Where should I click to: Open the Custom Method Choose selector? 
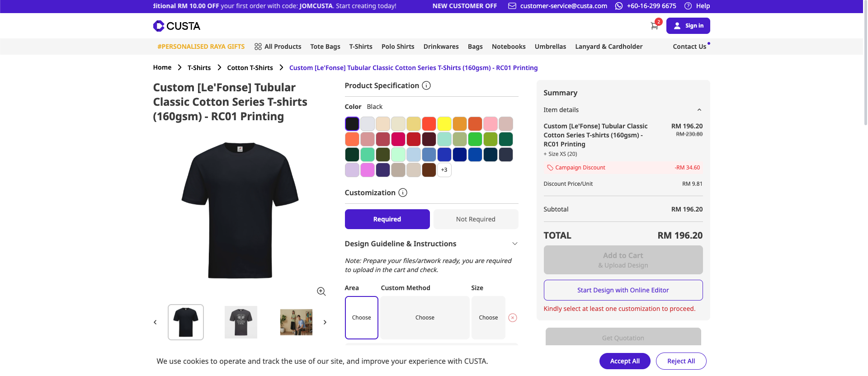pyautogui.click(x=425, y=318)
